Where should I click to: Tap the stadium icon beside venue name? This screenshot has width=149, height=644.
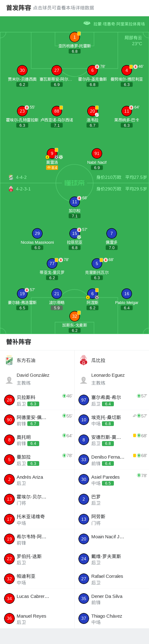tap(87, 23)
